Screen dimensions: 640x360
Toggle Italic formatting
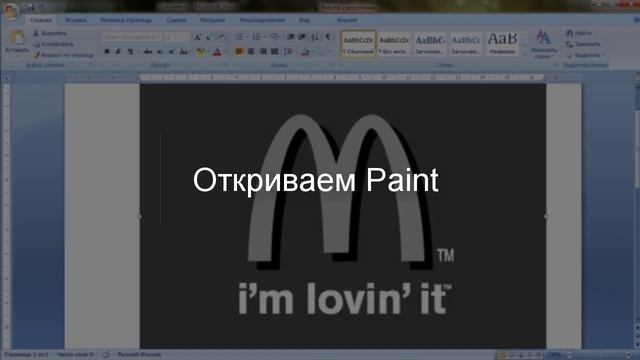(118, 52)
